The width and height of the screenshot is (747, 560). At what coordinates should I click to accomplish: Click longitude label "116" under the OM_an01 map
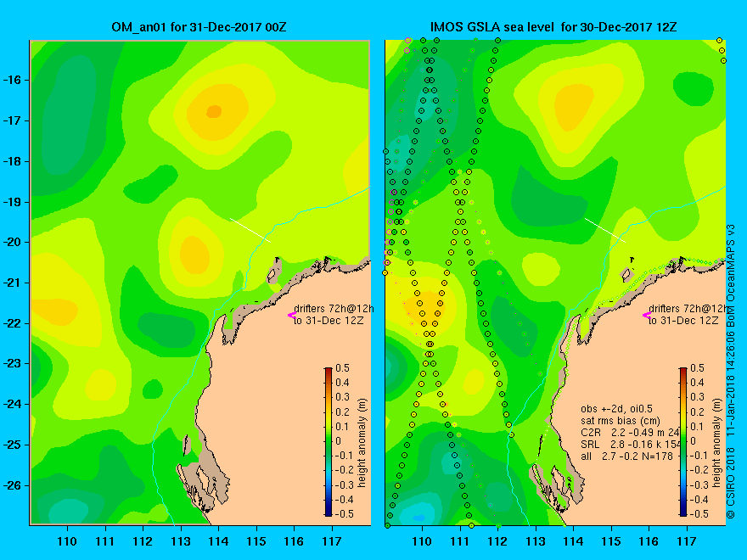[x=294, y=541]
